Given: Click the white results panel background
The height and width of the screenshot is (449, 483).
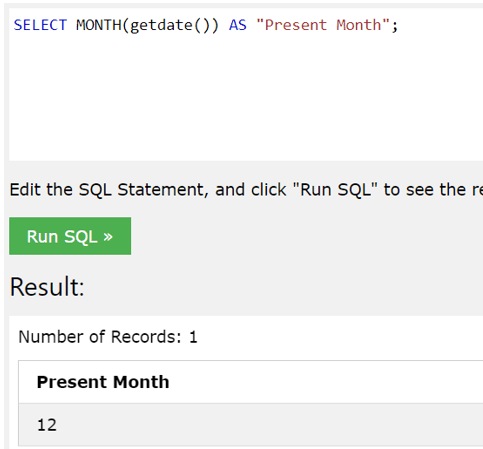Looking at the screenshot, I should click(333, 337).
